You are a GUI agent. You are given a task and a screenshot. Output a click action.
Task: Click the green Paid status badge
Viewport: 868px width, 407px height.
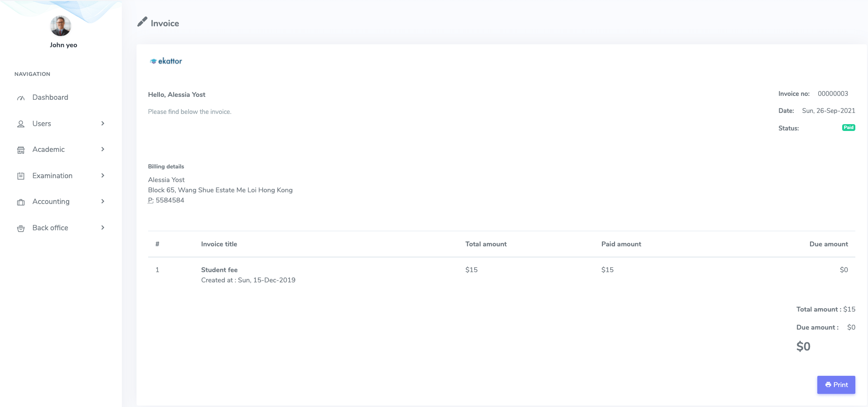[848, 128]
